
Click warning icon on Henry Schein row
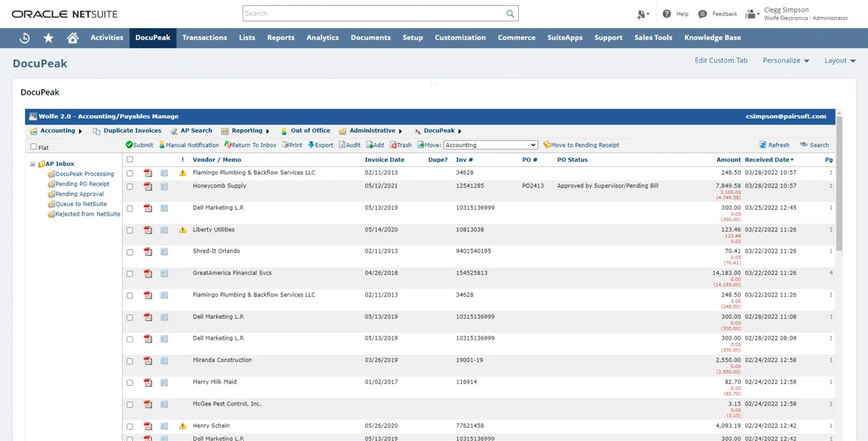pos(183,426)
